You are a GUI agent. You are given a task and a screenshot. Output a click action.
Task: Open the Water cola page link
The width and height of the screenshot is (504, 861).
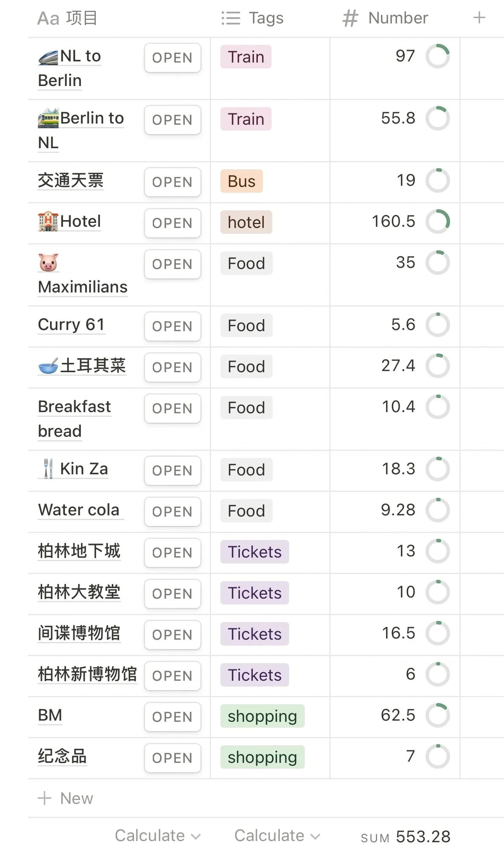coord(79,510)
